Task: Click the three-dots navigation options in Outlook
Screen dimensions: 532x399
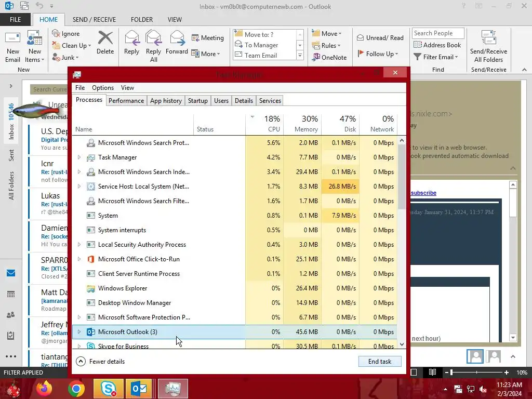Action: tap(11, 356)
